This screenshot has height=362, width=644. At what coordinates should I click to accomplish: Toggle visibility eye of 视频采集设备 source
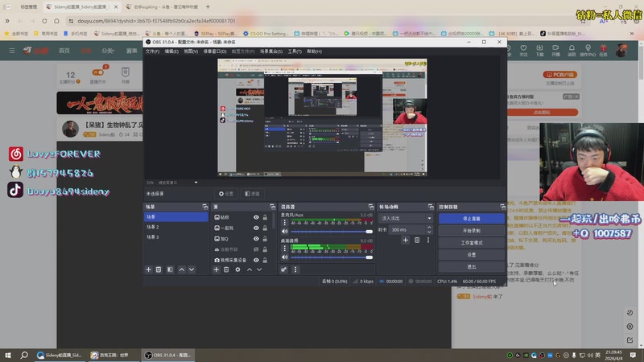tap(256, 260)
